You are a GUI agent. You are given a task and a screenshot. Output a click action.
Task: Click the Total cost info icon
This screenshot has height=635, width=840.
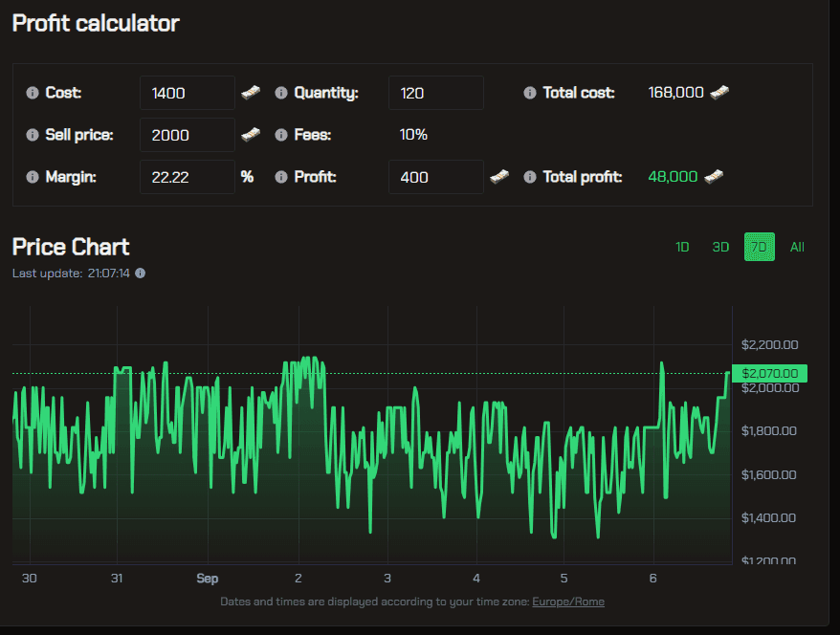(x=529, y=92)
